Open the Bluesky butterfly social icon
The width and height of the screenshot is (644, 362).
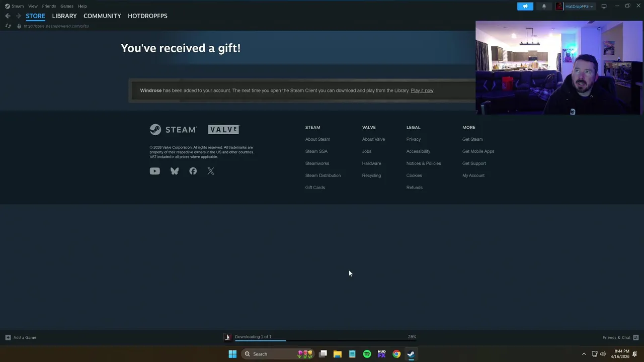175,171
